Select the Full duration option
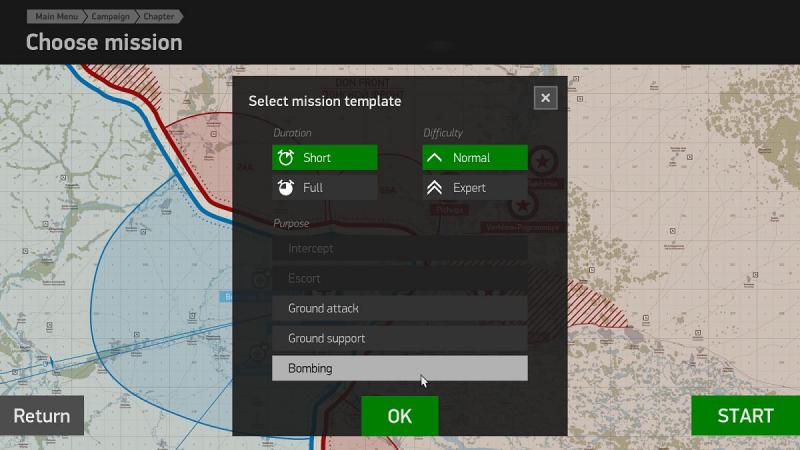Screen dimensions: 800x450 coord(324,188)
